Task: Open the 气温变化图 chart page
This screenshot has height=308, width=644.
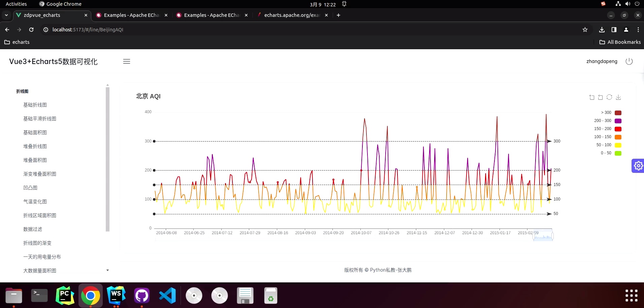Action: [x=35, y=201]
